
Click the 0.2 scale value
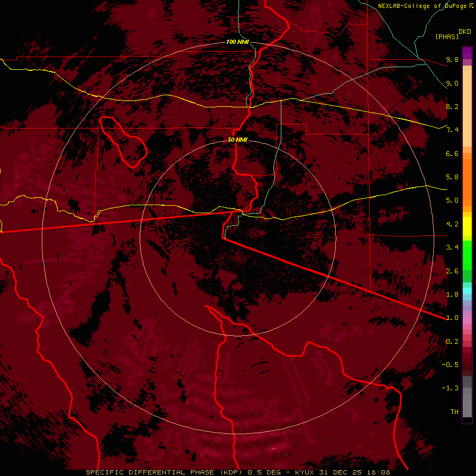(452, 342)
